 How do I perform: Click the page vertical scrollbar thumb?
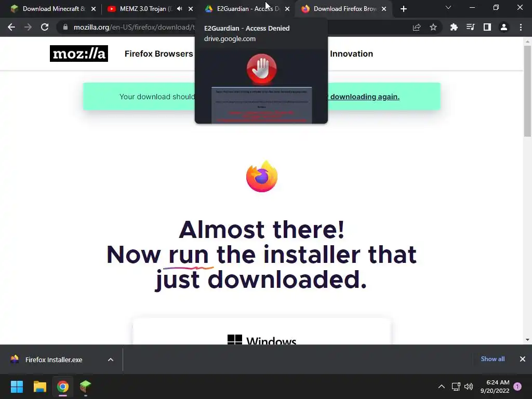pyautogui.click(x=527, y=91)
